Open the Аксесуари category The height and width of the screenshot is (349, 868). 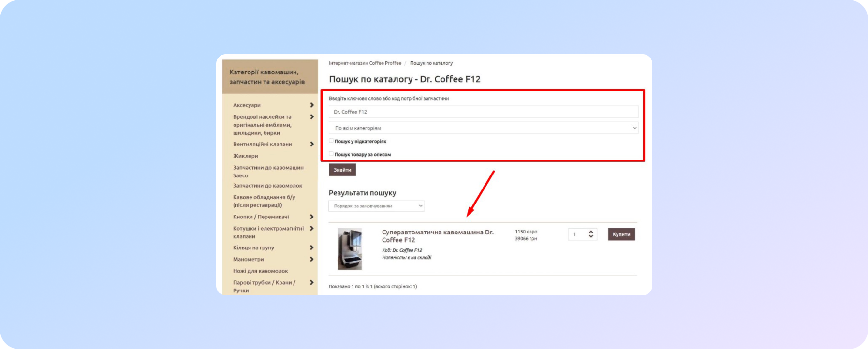pos(247,105)
